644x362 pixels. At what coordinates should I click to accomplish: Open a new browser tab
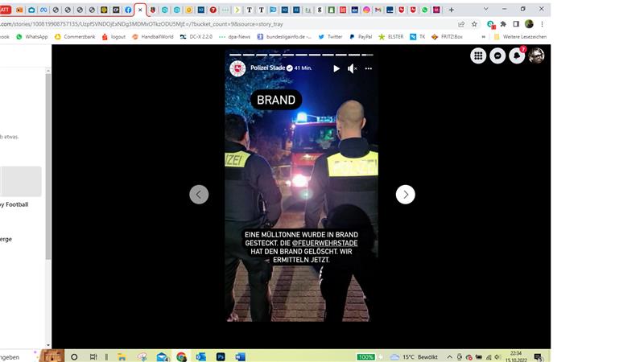pyautogui.click(x=451, y=10)
